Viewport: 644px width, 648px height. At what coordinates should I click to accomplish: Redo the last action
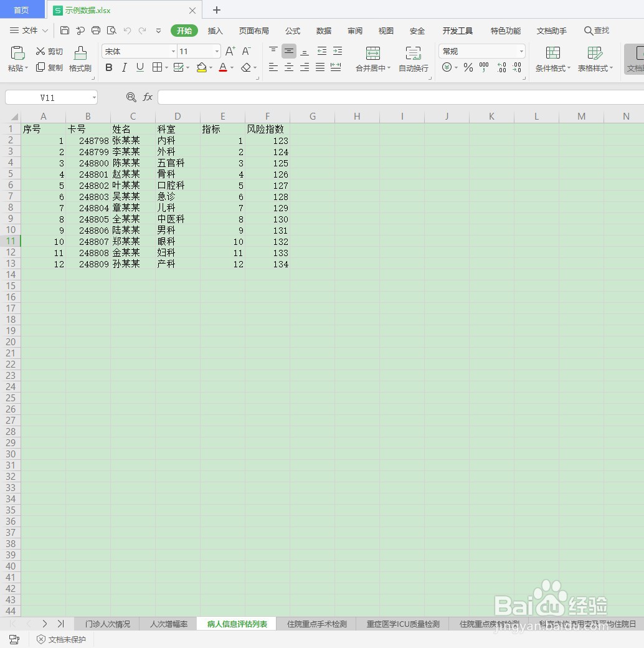143,30
